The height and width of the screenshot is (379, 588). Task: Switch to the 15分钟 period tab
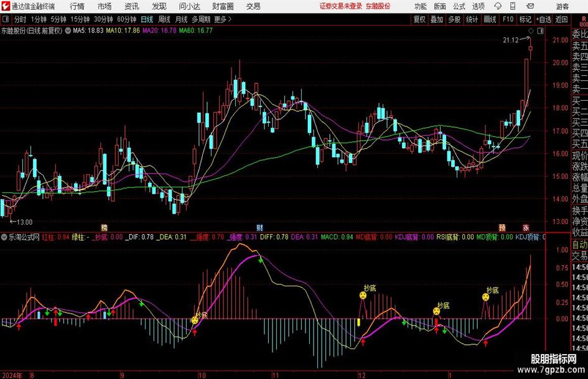pos(80,19)
